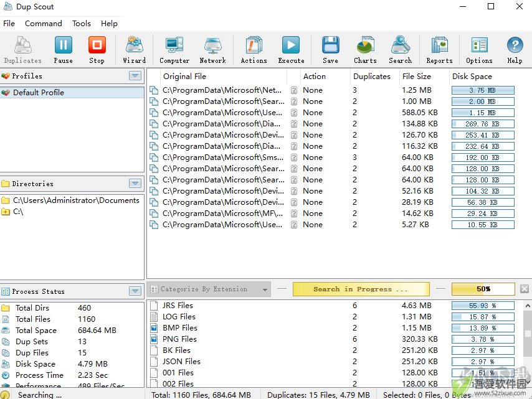Launch the Wizard tool
The width and height of the screenshot is (532, 399).
(x=135, y=50)
